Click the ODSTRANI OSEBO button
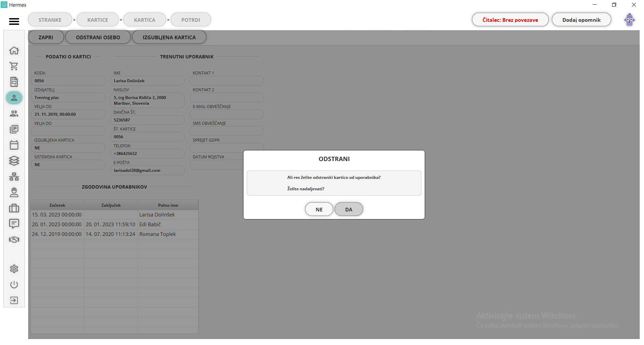Screen dimensions: 644x345 pyautogui.click(x=98, y=37)
